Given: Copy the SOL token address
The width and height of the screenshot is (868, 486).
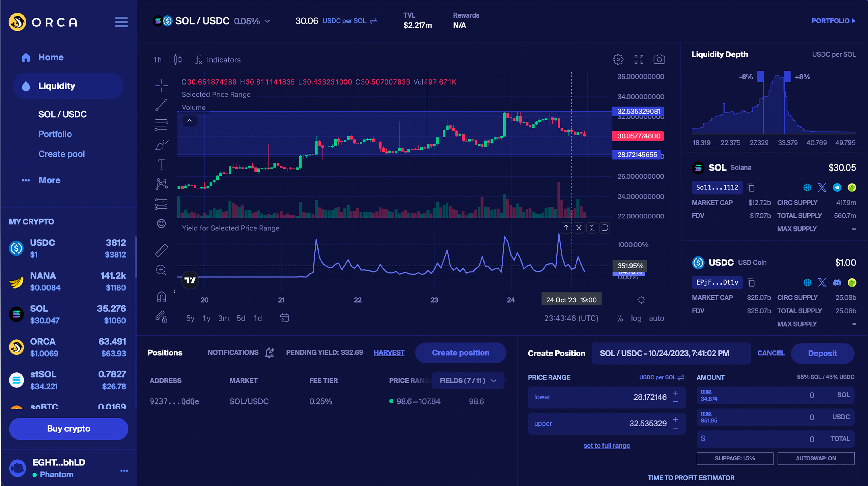Looking at the screenshot, I should [x=751, y=188].
